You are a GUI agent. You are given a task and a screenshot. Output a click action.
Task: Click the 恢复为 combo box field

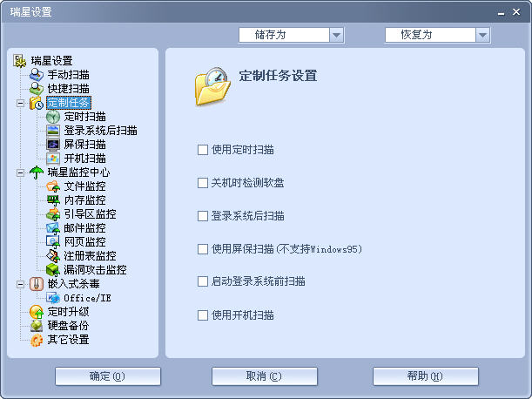point(438,35)
